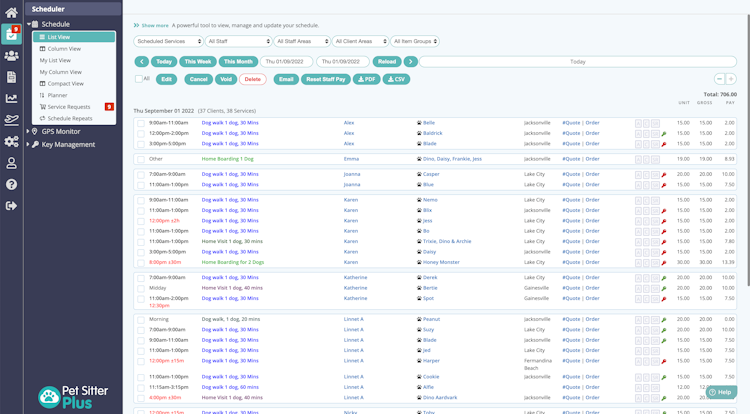This screenshot has width=750, height=414.
Task: Switch to Column View in Schedule menu
Action: click(x=64, y=49)
